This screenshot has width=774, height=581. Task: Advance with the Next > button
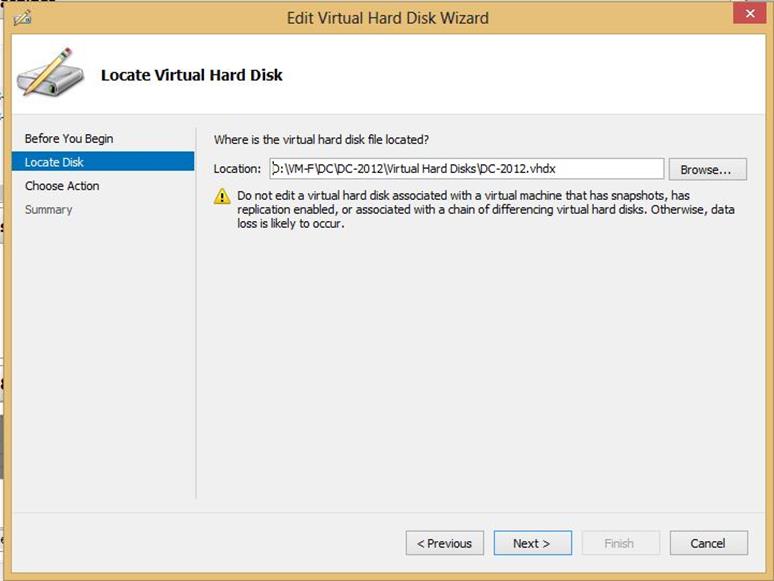click(x=533, y=543)
